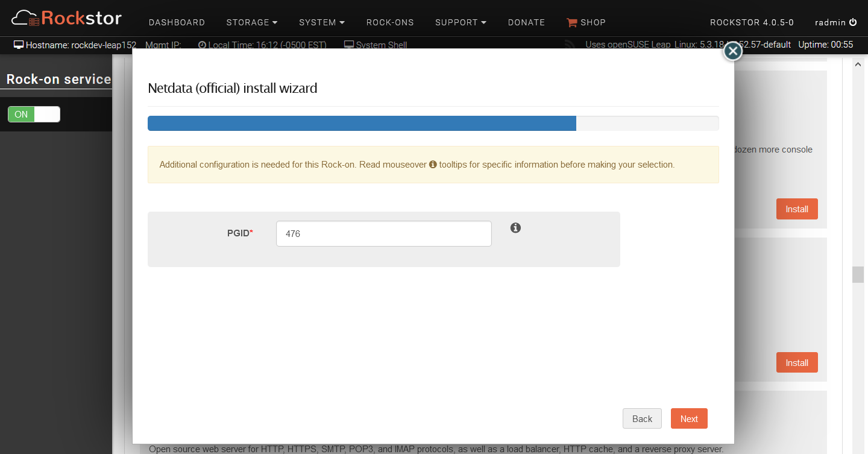
Task: Close the install wizard with the X
Action: point(732,52)
